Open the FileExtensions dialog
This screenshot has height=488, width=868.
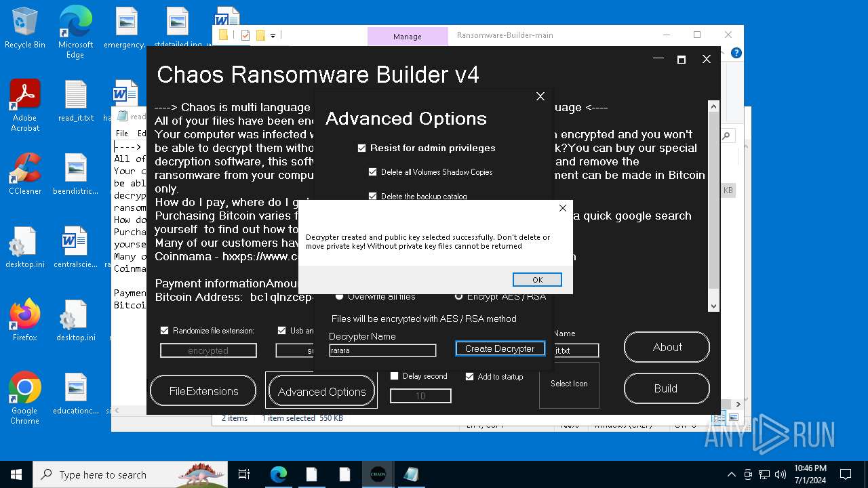(203, 391)
